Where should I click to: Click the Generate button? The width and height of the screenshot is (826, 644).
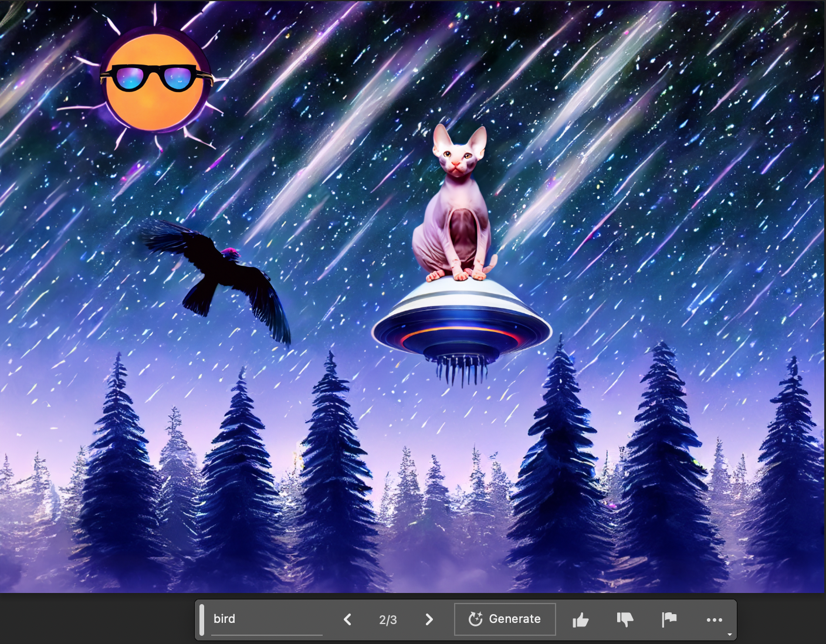point(505,619)
